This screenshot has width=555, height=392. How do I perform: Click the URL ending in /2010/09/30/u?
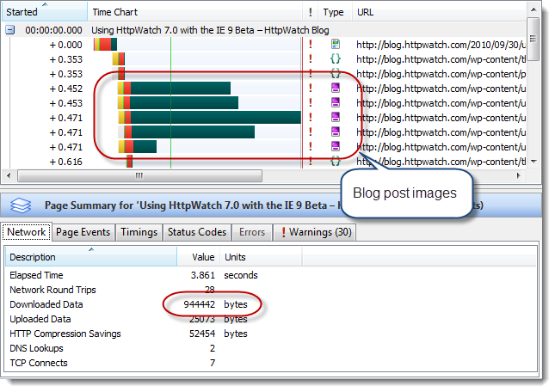[x=441, y=45]
